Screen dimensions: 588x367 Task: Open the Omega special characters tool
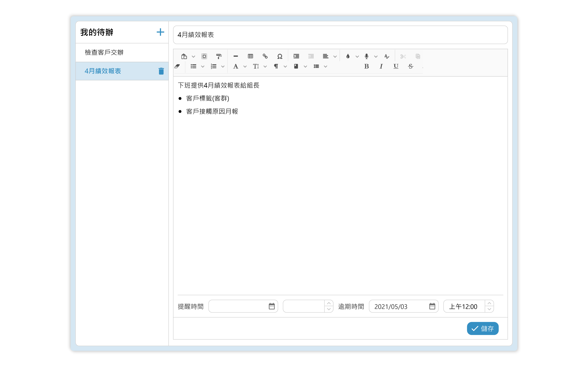(280, 56)
